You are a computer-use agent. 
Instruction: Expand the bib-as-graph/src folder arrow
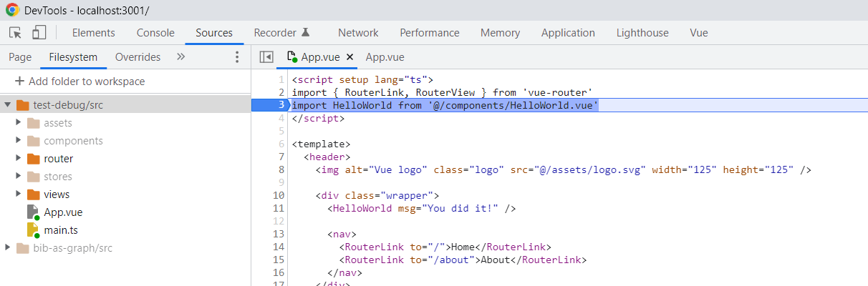(x=7, y=248)
